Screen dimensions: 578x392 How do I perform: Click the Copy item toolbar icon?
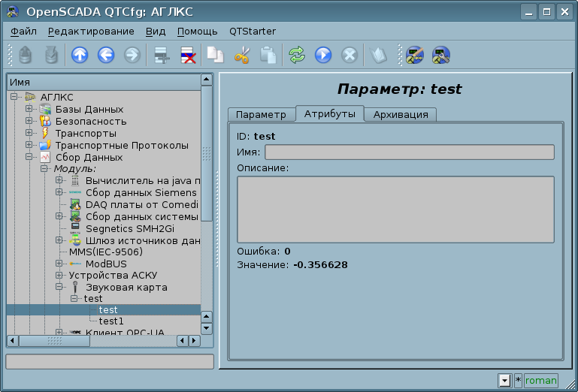click(x=216, y=55)
